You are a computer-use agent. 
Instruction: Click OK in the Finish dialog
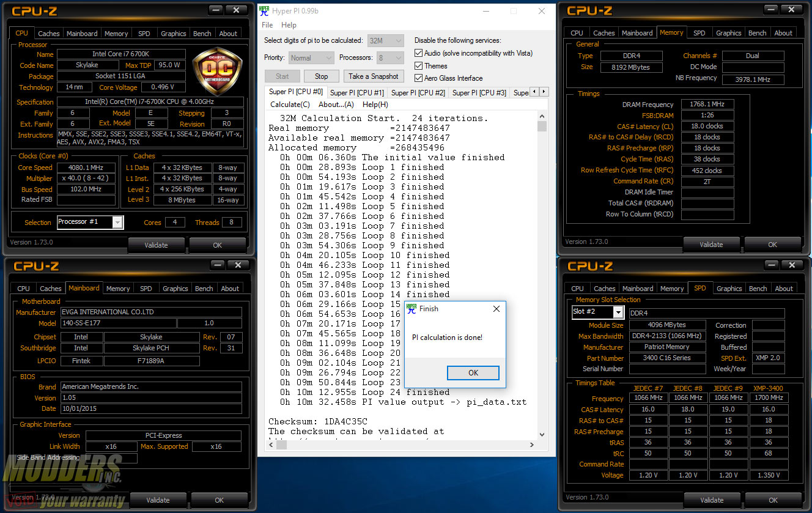(x=473, y=373)
